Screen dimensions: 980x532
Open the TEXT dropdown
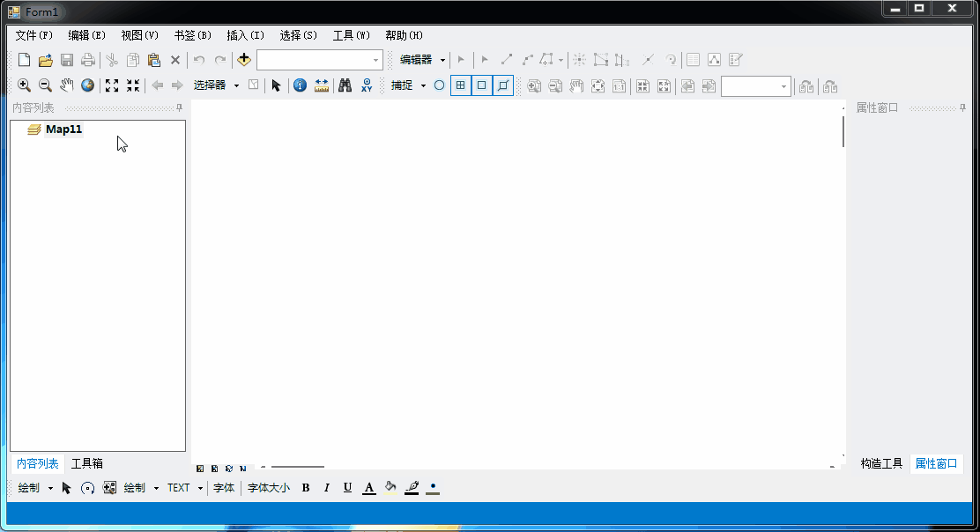click(185, 488)
